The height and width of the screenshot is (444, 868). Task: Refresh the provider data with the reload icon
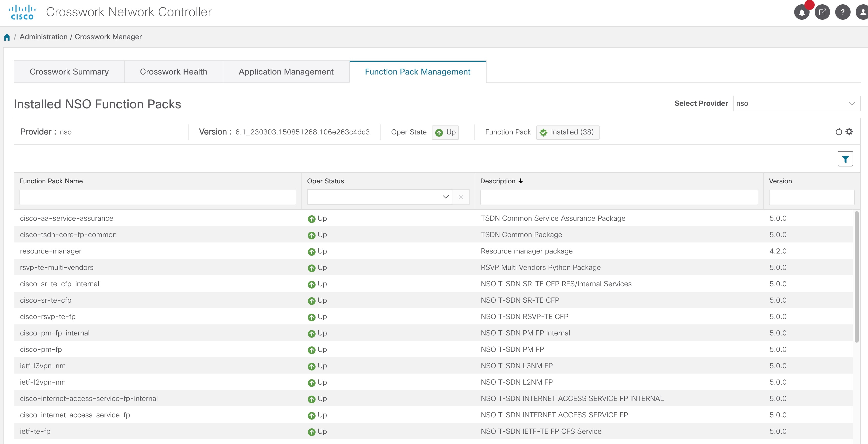click(x=839, y=132)
